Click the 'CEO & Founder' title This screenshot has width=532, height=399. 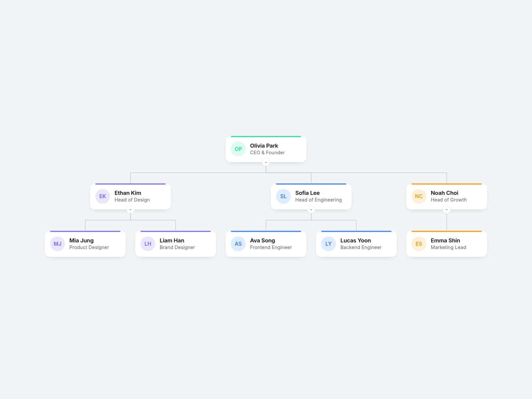267,153
